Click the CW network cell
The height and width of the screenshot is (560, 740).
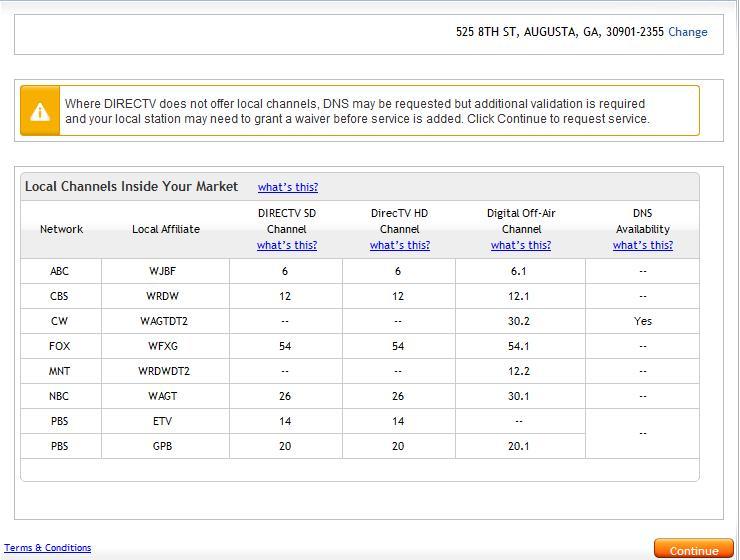pos(61,321)
